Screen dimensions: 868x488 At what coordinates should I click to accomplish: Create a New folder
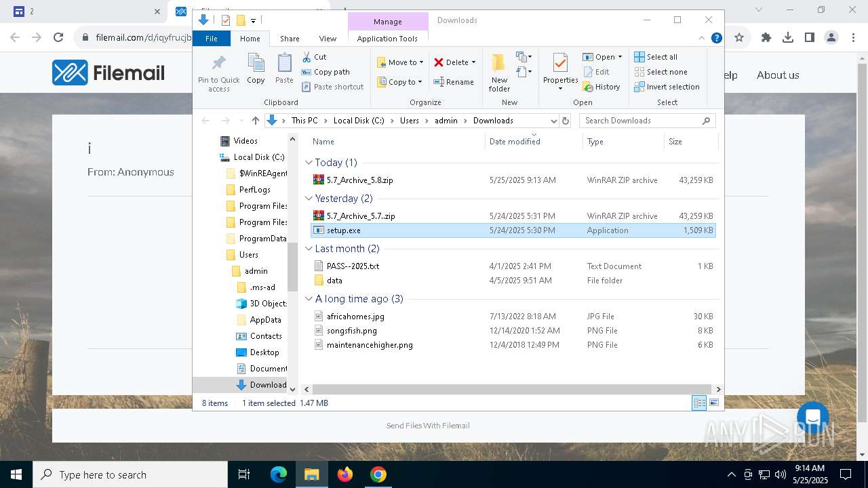point(499,73)
